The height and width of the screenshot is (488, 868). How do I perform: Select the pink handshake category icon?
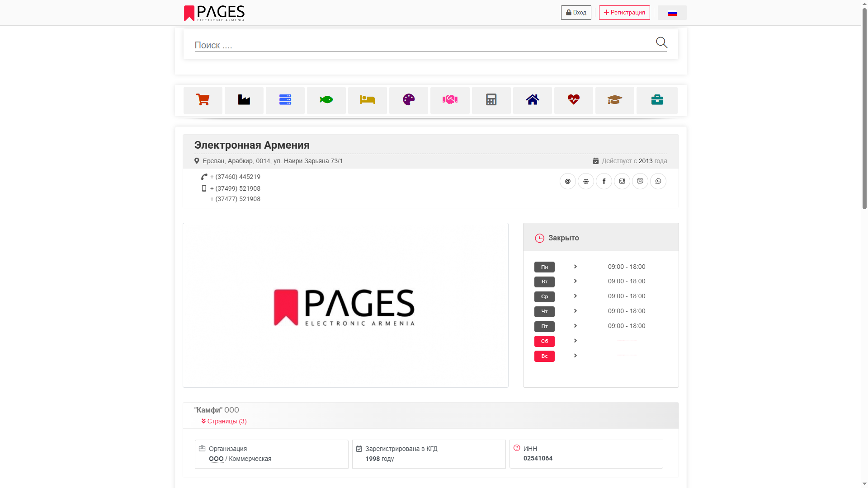click(450, 100)
